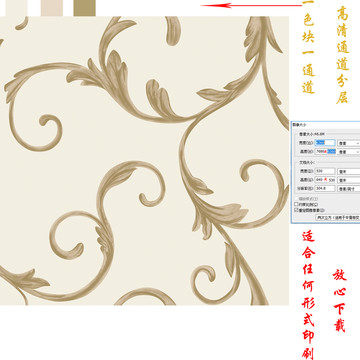
Task: Open the pixel height units dropdown
Action: point(349,152)
